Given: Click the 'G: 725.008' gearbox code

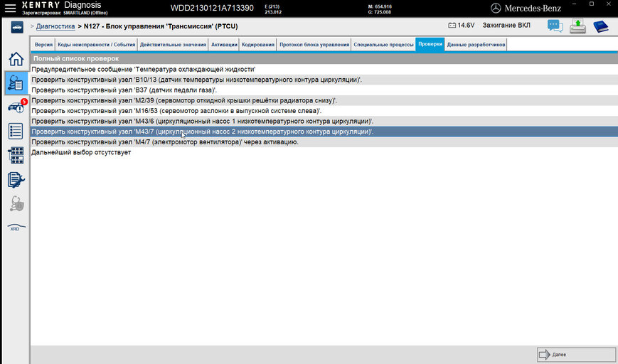Looking at the screenshot, I should pos(380,12).
